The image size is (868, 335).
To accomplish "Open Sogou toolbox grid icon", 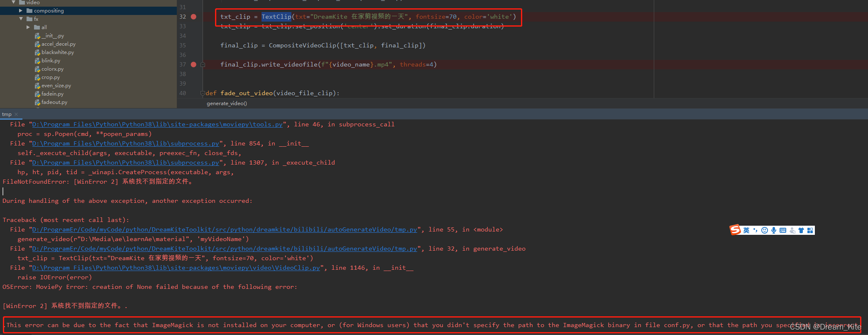I will [810, 230].
